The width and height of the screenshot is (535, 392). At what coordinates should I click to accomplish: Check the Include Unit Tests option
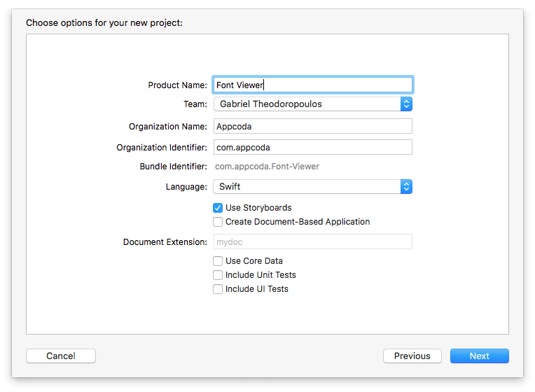(218, 275)
